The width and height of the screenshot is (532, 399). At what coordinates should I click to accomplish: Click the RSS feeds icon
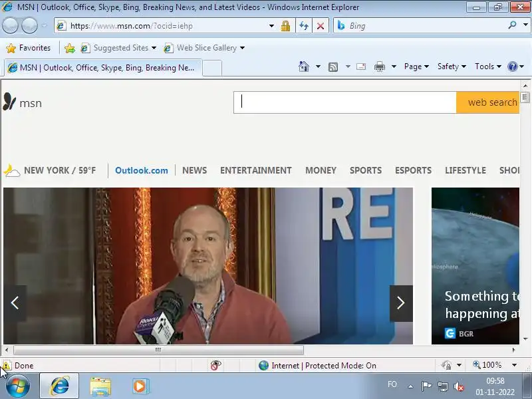[x=333, y=67]
